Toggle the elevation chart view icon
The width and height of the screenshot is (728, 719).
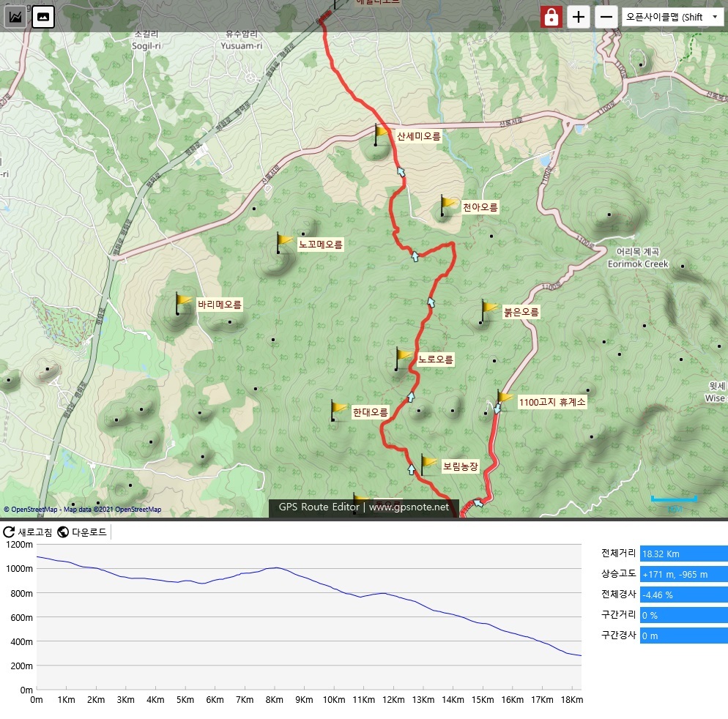tap(16, 16)
